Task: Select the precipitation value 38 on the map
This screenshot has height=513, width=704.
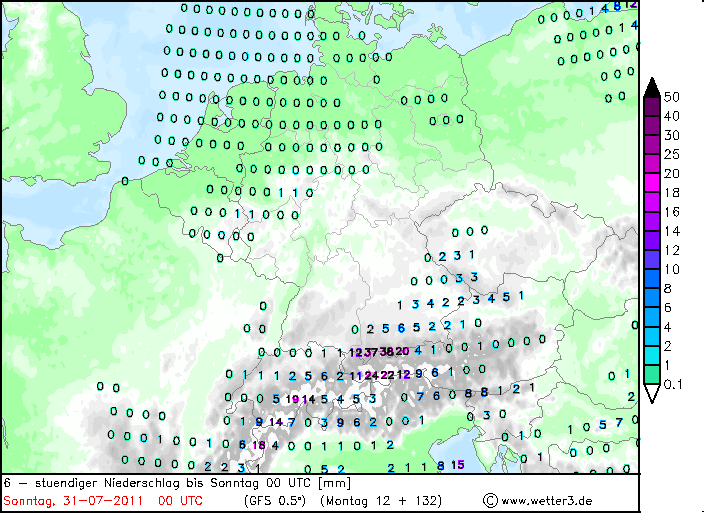Action: click(387, 351)
